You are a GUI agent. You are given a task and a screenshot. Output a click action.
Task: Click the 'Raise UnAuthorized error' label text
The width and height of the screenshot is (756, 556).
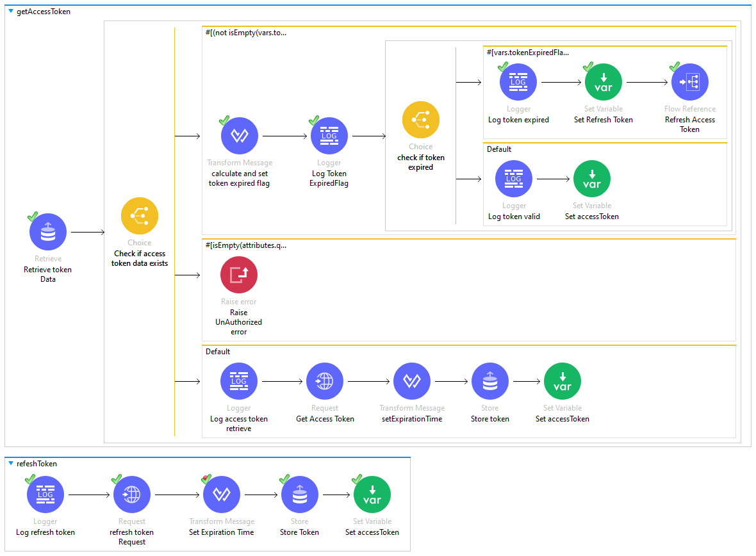pos(239,322)
